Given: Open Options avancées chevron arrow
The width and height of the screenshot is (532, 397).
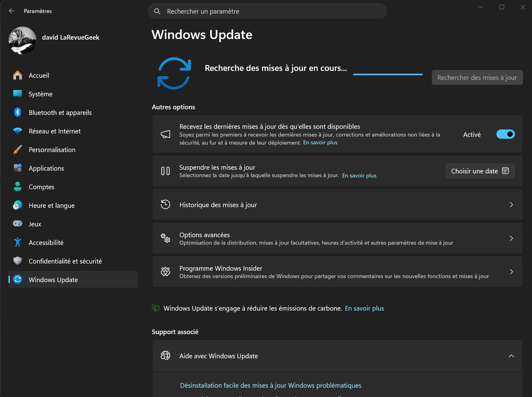Looking at the screenshot, I should tap(511, 238).
